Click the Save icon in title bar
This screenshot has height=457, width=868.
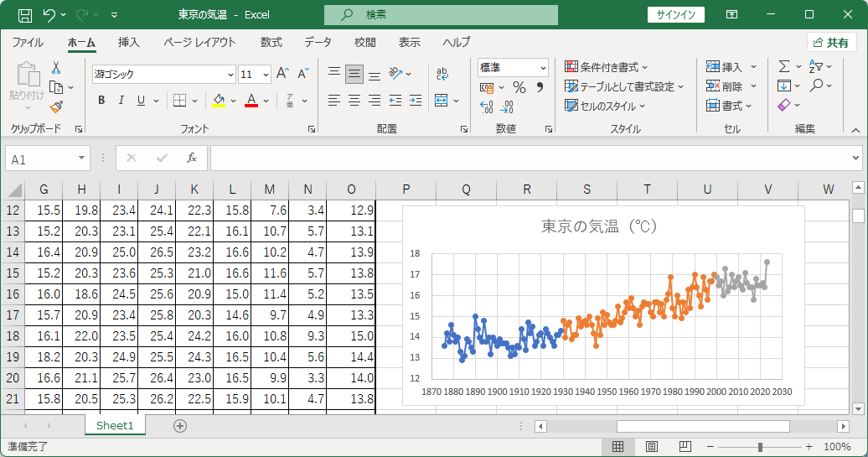(25, 15)
